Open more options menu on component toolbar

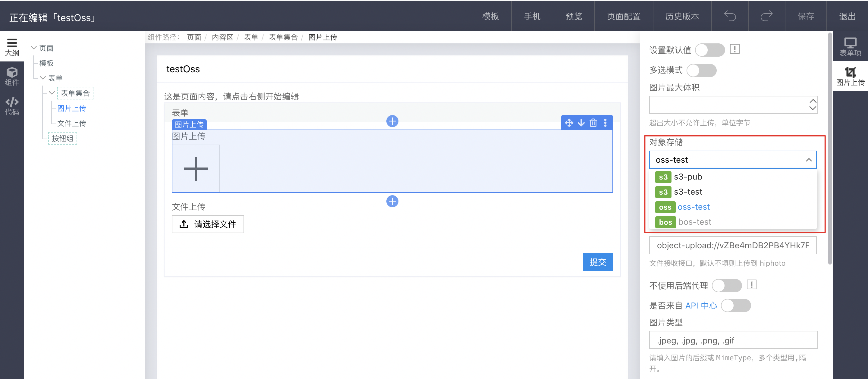click(x=605, y=123)
